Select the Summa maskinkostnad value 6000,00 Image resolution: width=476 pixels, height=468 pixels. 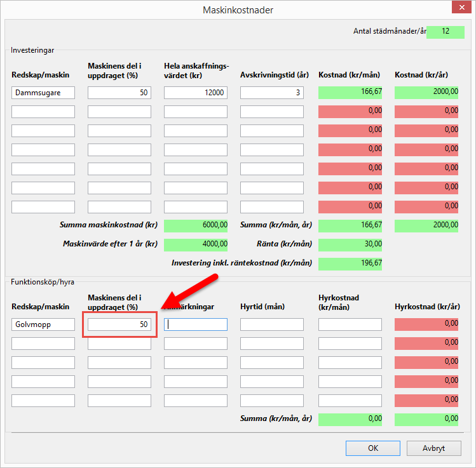click(x=195, y=225)
